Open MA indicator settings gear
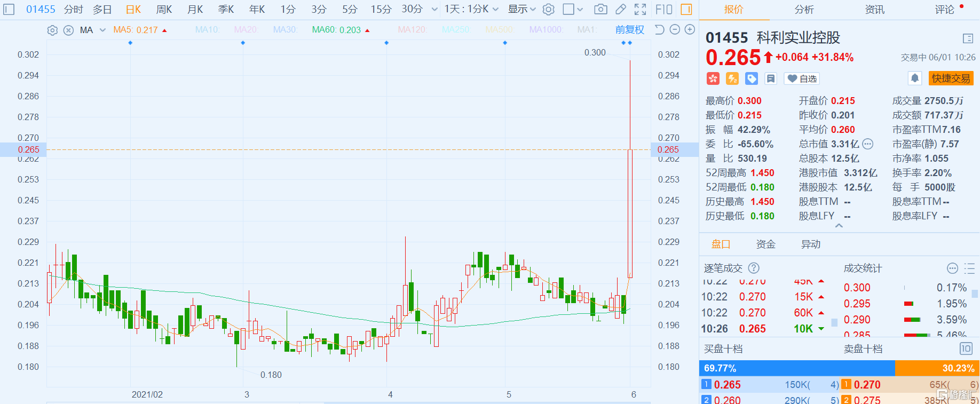Image resolution: width=980 pixels, height=404 pixels. tap(52, 30)
